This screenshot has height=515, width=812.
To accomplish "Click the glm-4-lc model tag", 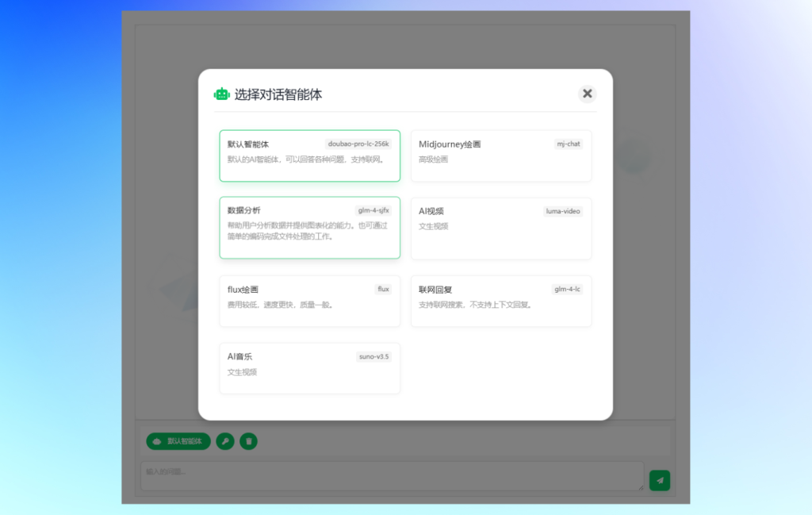I will pyautogui.click(x=567, y=289).
